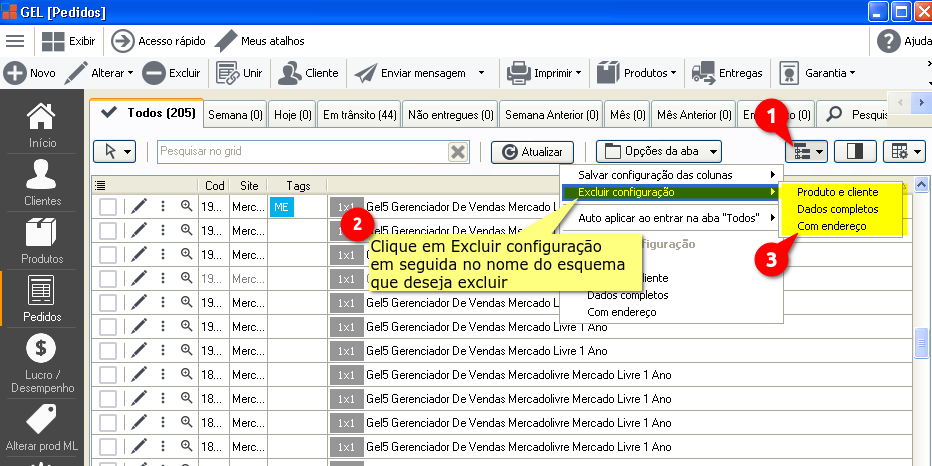The height and width of the screenshot is (466, 932).
Task: Select the Excluir configuração menu item
Action: (x=672, y=192)
